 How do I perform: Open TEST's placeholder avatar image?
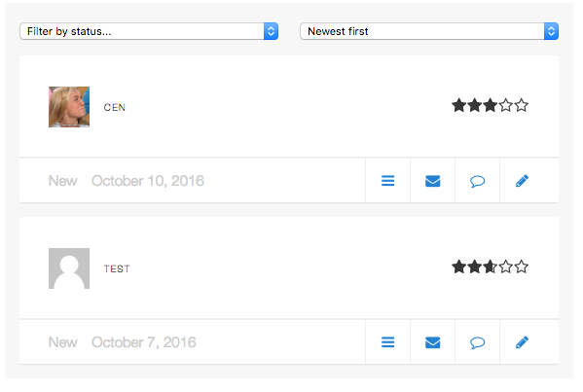69,268
